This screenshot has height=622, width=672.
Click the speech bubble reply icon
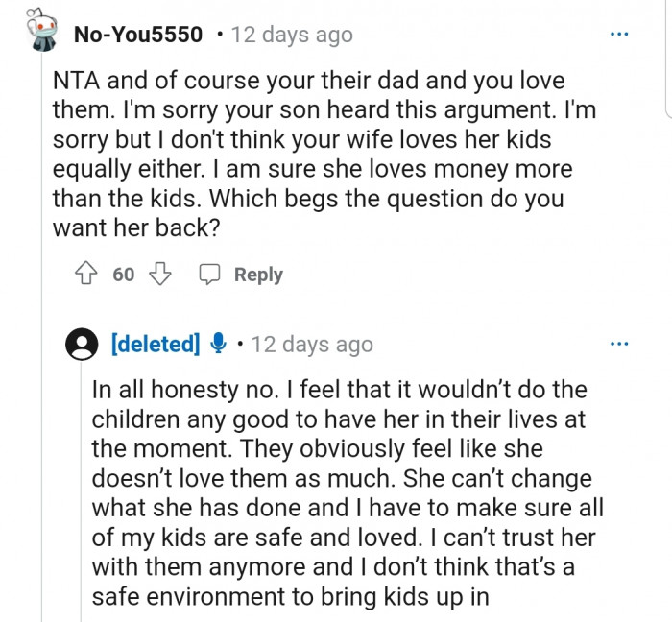(x=209, y=275)
